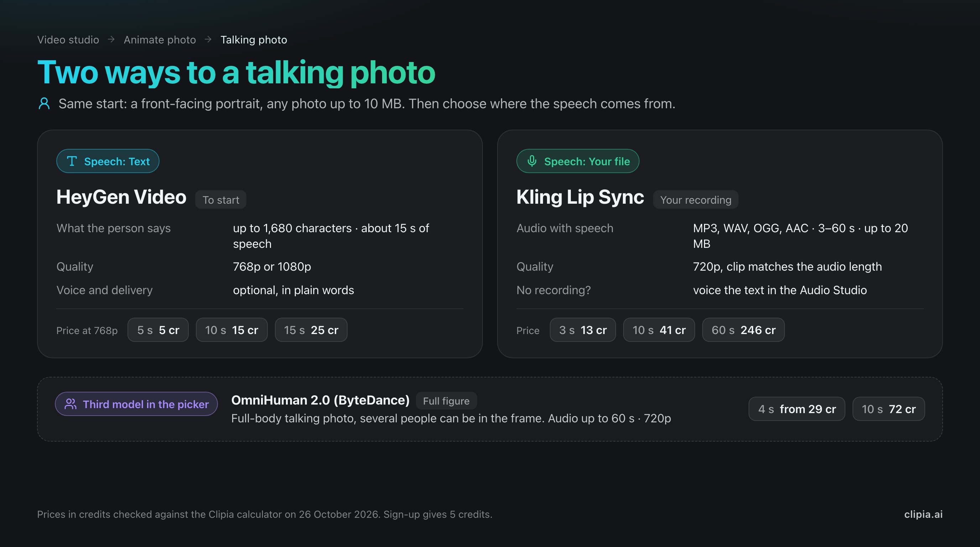Click the Audio with speech label
The height and width of the screenshot is (547, 980).
565,228
